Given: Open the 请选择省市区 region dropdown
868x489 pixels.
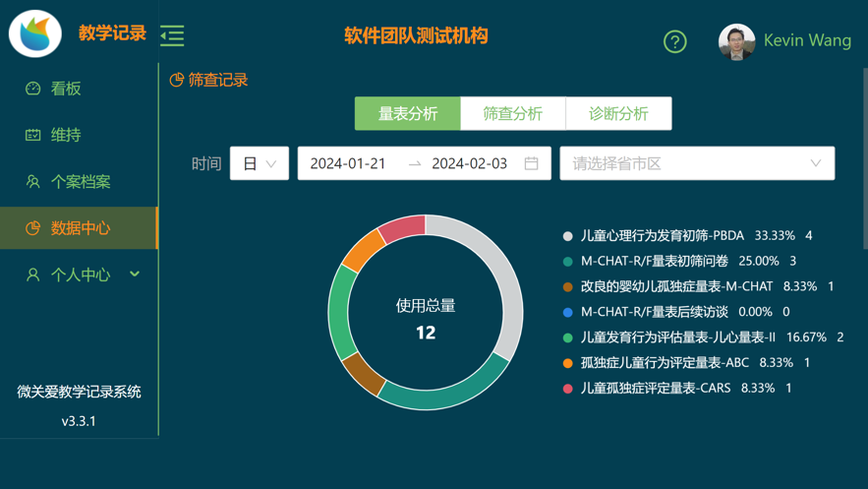Looking at the screenshot, I should [x=697, y=163].
